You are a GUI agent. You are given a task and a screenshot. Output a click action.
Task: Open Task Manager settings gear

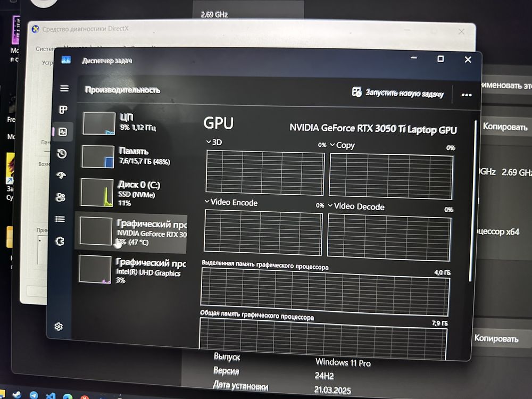pos(59,327)
